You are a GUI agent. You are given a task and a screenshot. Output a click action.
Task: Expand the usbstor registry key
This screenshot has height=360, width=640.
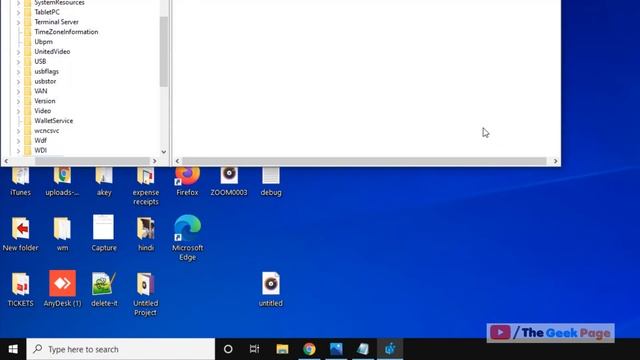coord(18,81)
